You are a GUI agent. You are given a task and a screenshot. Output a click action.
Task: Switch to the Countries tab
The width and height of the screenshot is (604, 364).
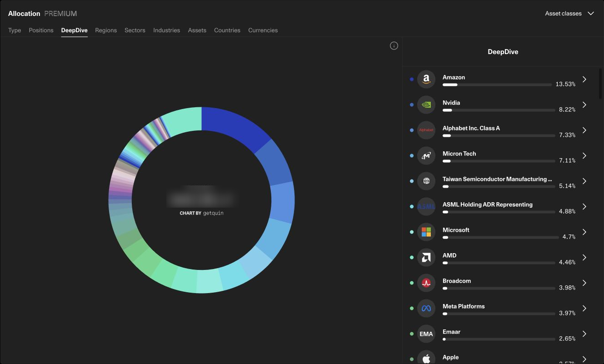pos(227,30)
